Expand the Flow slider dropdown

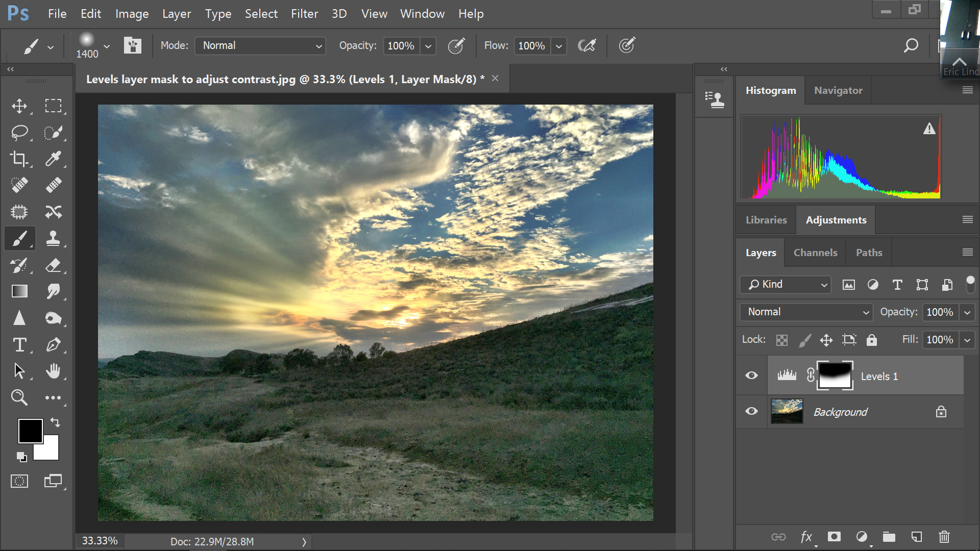[559, 46]
